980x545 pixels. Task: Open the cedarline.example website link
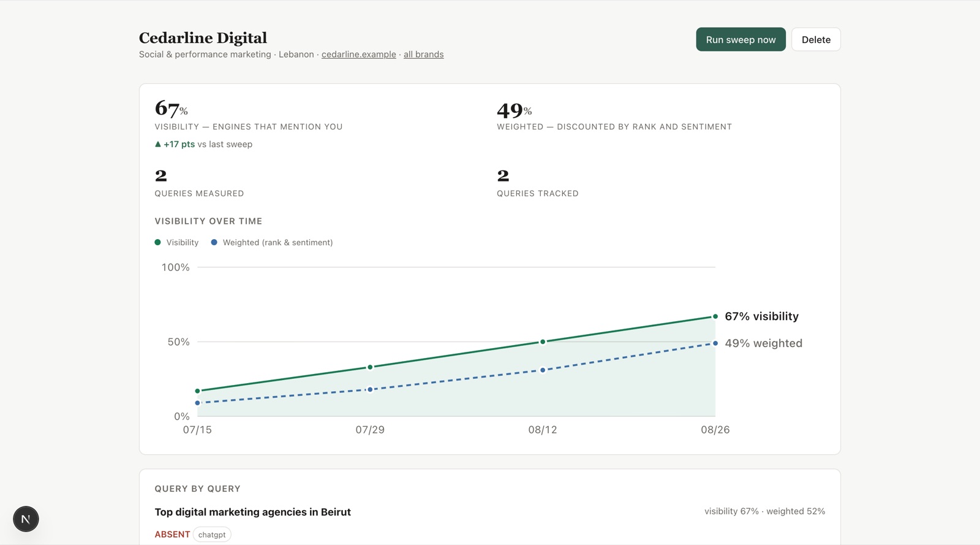click(x=359, y=54)
